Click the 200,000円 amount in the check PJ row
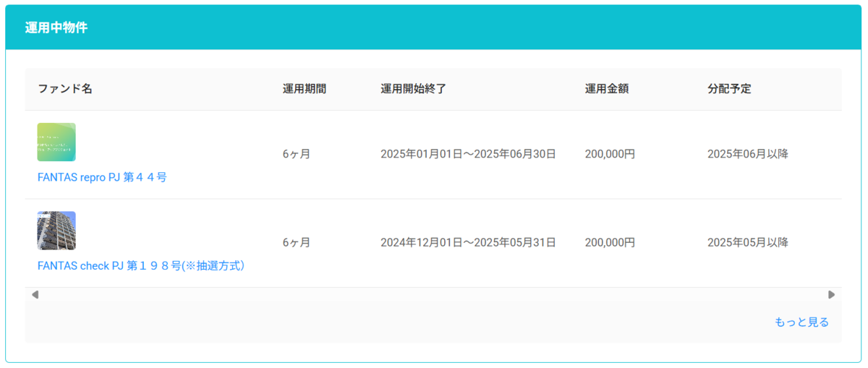 (610, 242)
